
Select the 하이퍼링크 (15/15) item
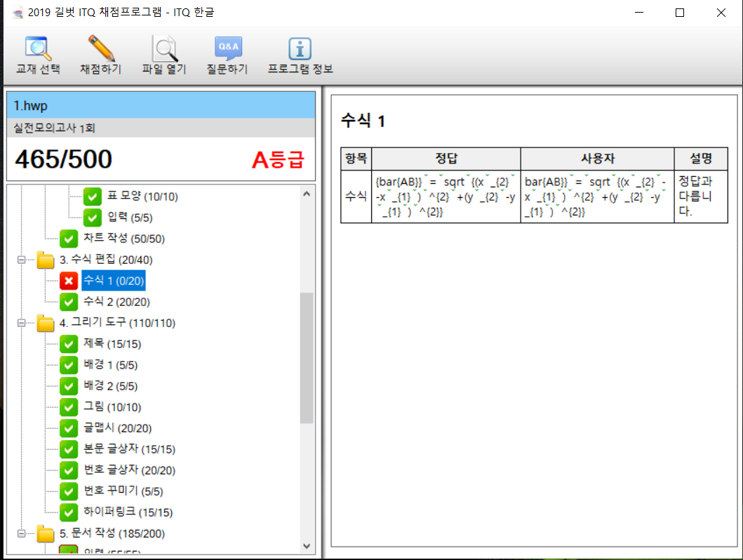pyautogui.click(x=128, y=512)
